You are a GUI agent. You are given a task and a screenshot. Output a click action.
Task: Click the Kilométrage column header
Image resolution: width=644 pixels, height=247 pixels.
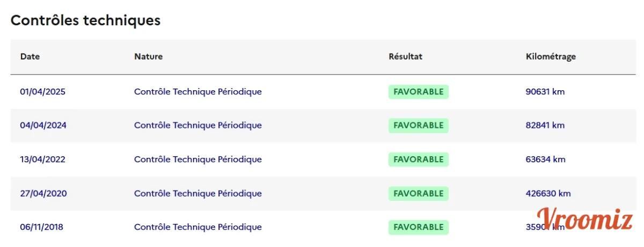[x=551, y=56]
